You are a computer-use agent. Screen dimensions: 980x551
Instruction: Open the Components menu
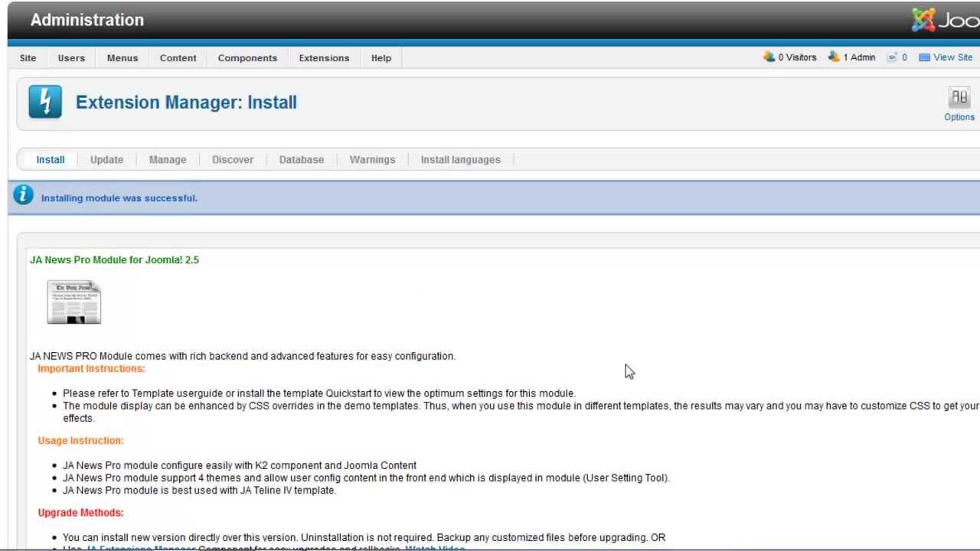pos(247,58)
